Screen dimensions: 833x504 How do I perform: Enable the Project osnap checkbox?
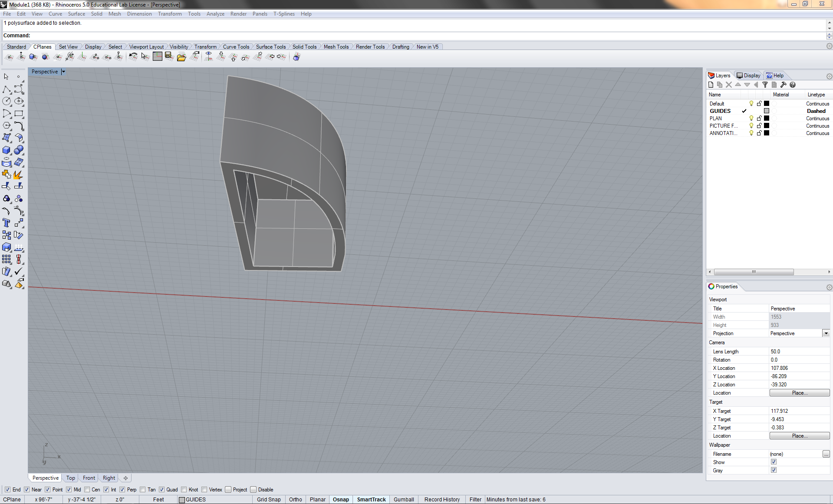tap(227, 489)
